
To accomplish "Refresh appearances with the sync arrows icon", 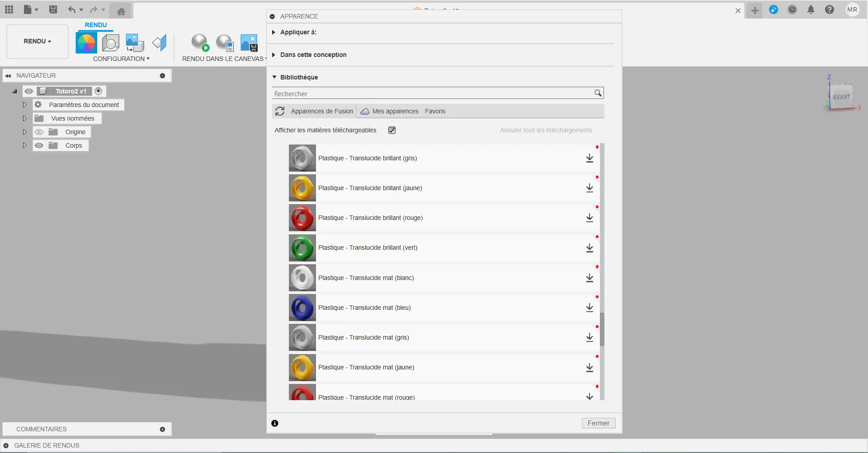I will click(x=280, y=111).
